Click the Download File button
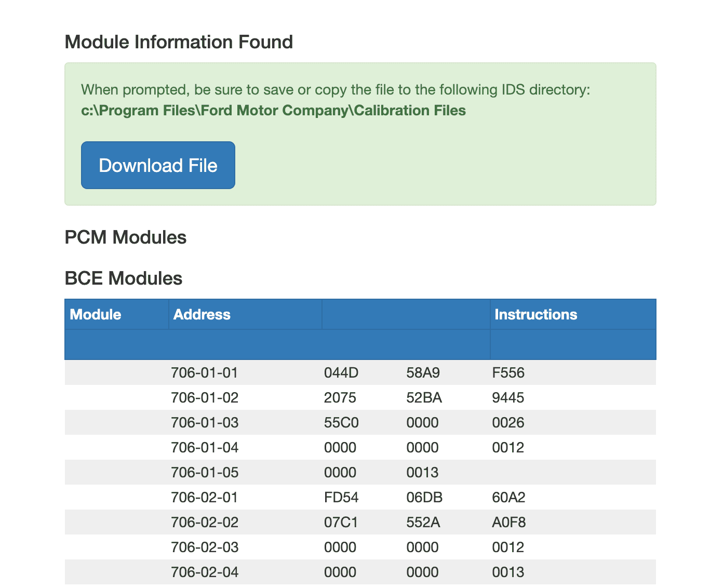The height and width of the screenshot is (588, 724). [x=158, y=165]
